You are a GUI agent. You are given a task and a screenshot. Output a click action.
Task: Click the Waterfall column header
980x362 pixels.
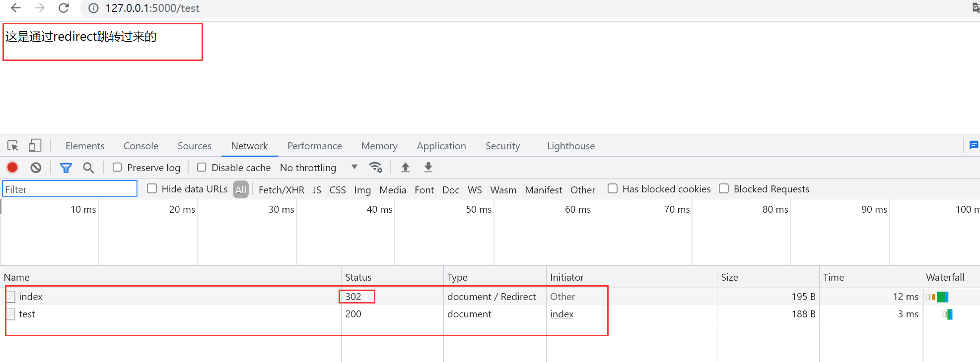click(951, 277)
